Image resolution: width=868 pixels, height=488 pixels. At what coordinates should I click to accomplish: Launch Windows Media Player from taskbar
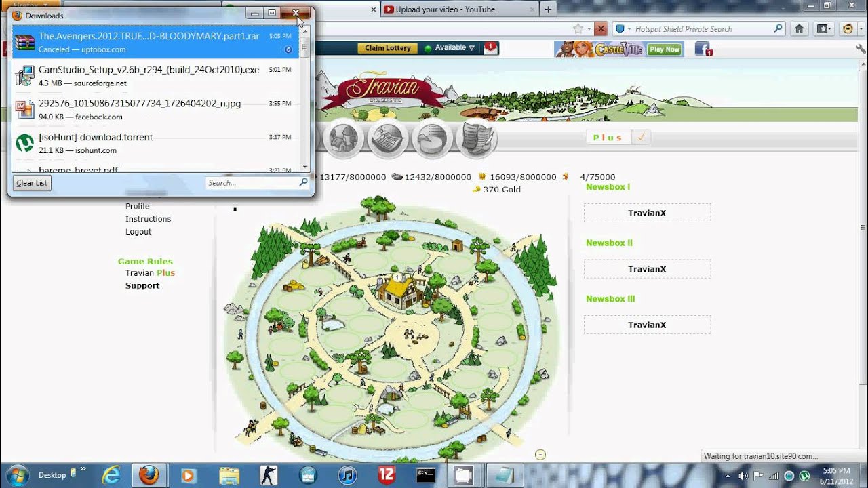click(x=189, y=475)
